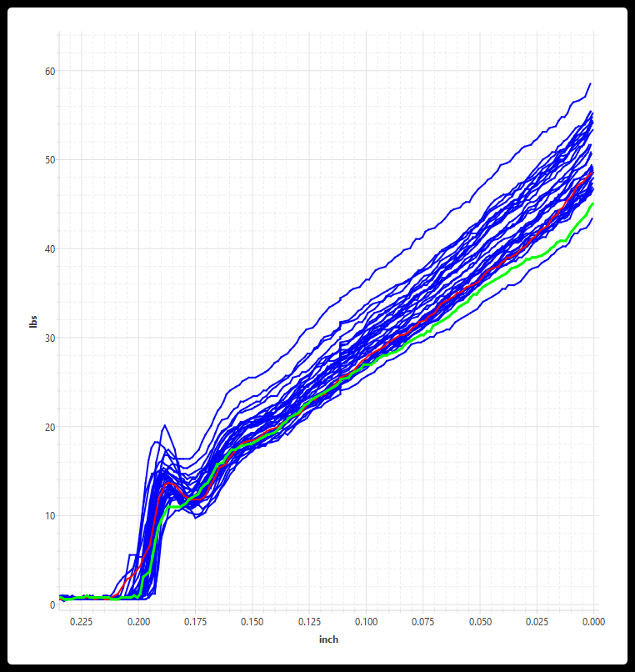Click the x-axis label 0.200
This screenshot has width=635, height=672.
pyautogui.click(x=138, y=622)
